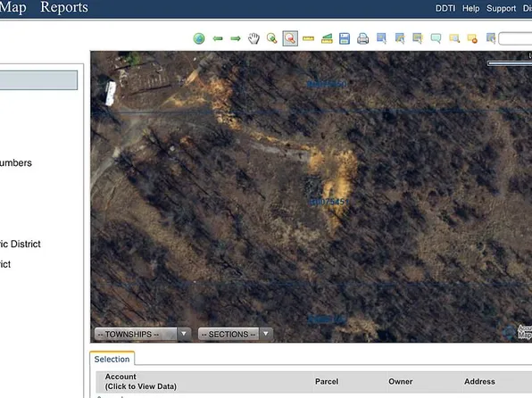The height and width of the screenshot is (398, 532).
Task: Click the search input field in toolbar
Action: [x=515, y=38]
